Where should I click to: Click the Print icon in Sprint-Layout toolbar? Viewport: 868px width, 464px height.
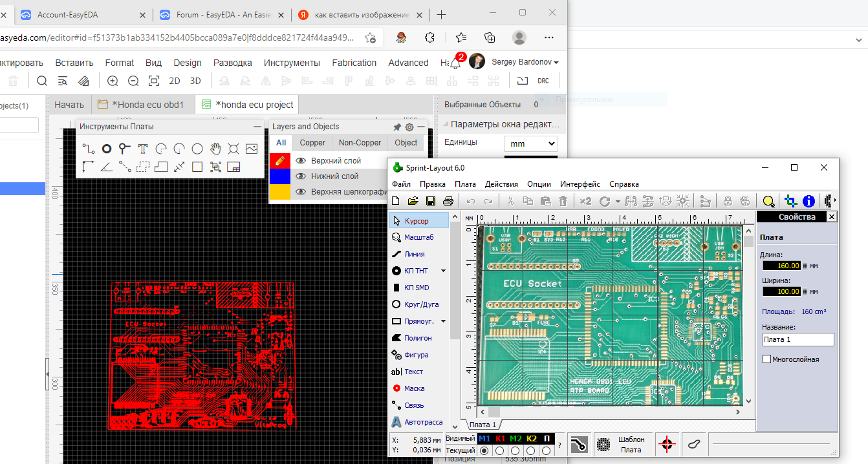click(x=448, y=201)
